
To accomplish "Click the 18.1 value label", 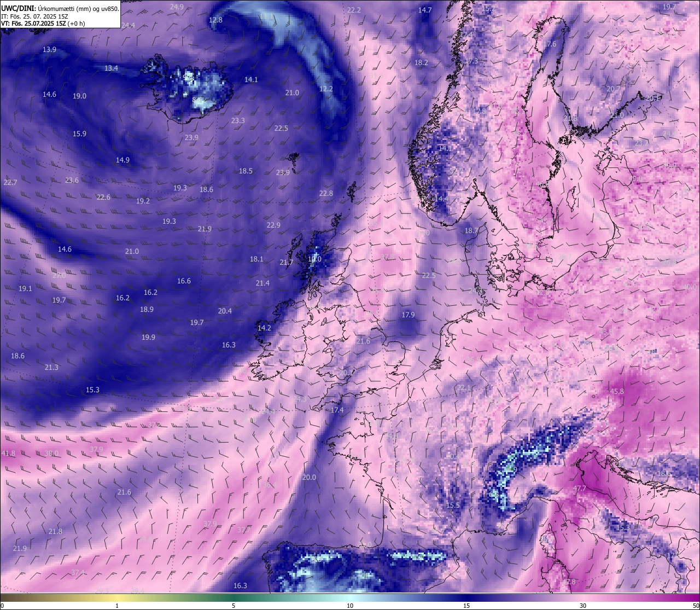I will click(256, 259).
